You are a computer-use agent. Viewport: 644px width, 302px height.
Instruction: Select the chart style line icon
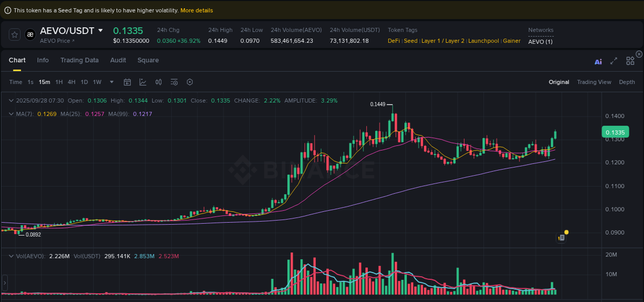tap(143, 82)
